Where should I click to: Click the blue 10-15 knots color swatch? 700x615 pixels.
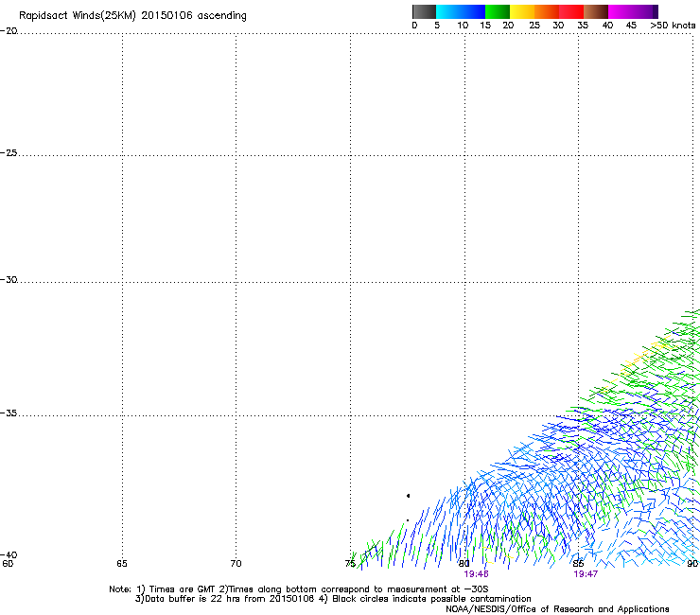[473, 11]
